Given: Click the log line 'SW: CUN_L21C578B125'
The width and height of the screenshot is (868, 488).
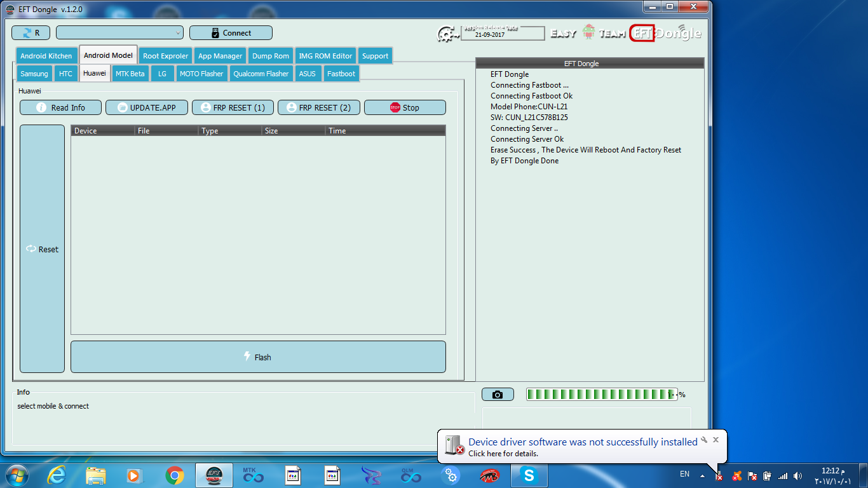Looking at the screenshot, I should pos(529,118).
